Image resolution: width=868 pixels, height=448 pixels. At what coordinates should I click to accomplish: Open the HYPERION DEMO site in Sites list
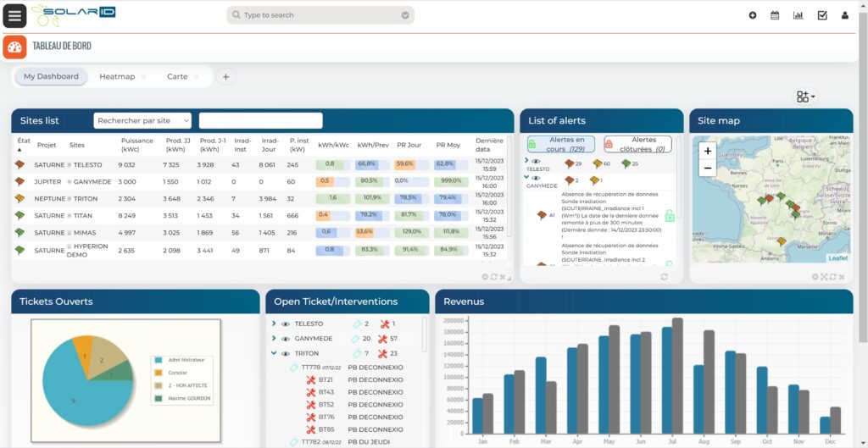coord(88,251)
